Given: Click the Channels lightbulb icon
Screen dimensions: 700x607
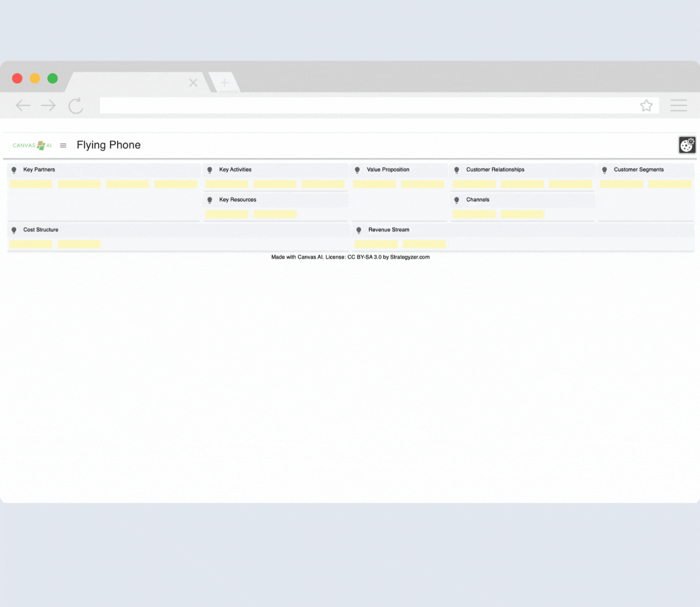Looking at the screenshot, I should point(456,200).
